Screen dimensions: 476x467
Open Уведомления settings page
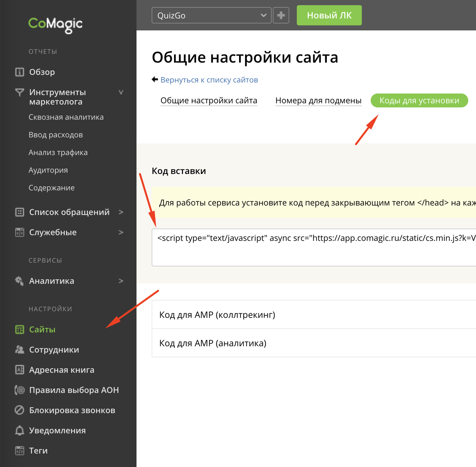tap(57, 430)
